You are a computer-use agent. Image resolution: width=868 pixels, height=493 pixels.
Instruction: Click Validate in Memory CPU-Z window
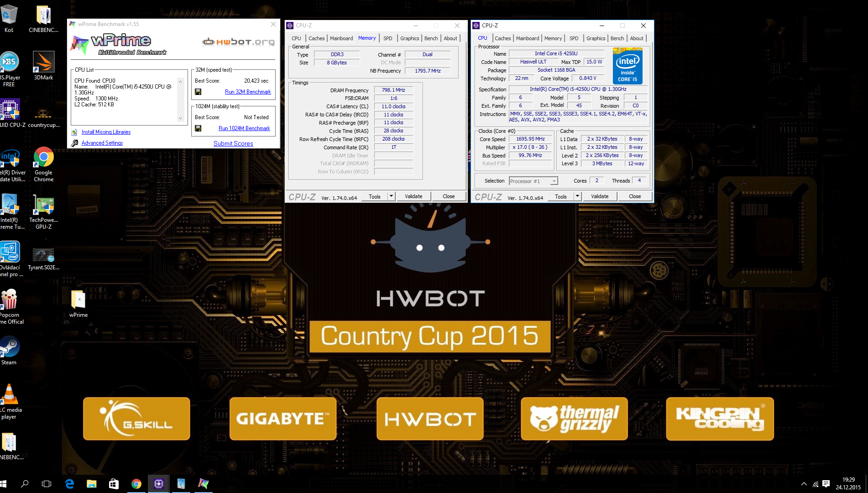(x=413, y=196)
